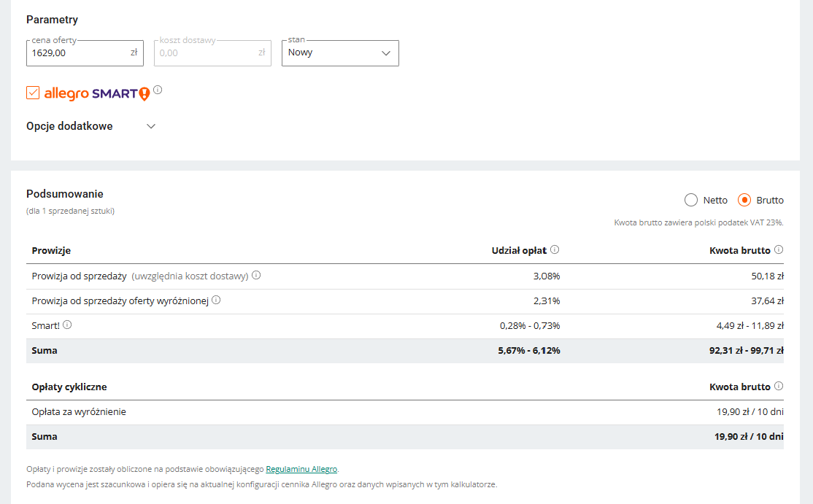Select the Brutto radio button
This screenshot has width=813, height=504.
pyautogui.click(x=744, y=200)
